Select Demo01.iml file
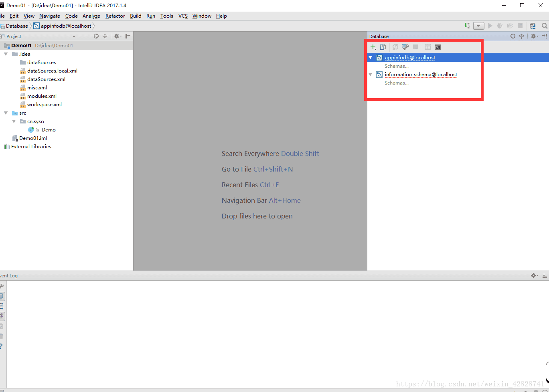 [33, 138]
